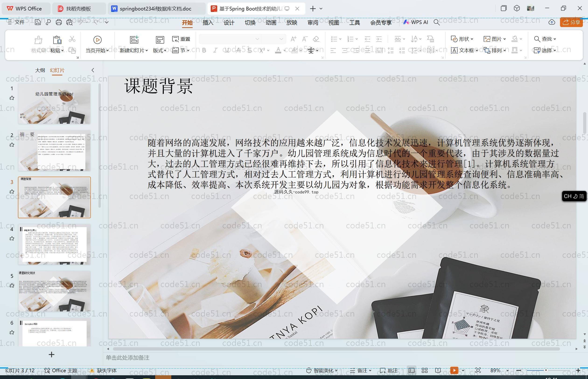Toggle align text left
Screen dimensions: 588x379
point(333,50)
